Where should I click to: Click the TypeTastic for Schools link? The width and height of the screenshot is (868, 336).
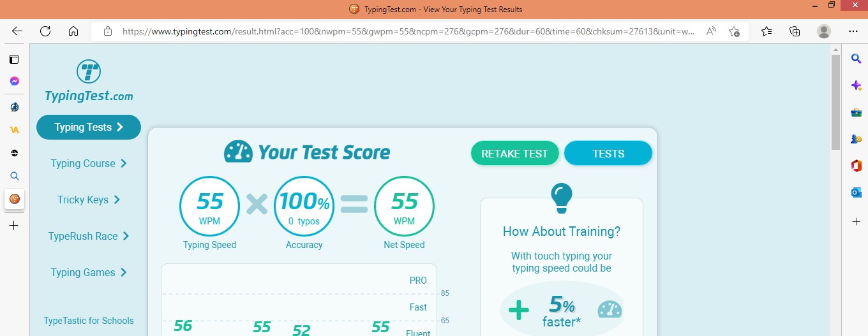pos(89,321)
